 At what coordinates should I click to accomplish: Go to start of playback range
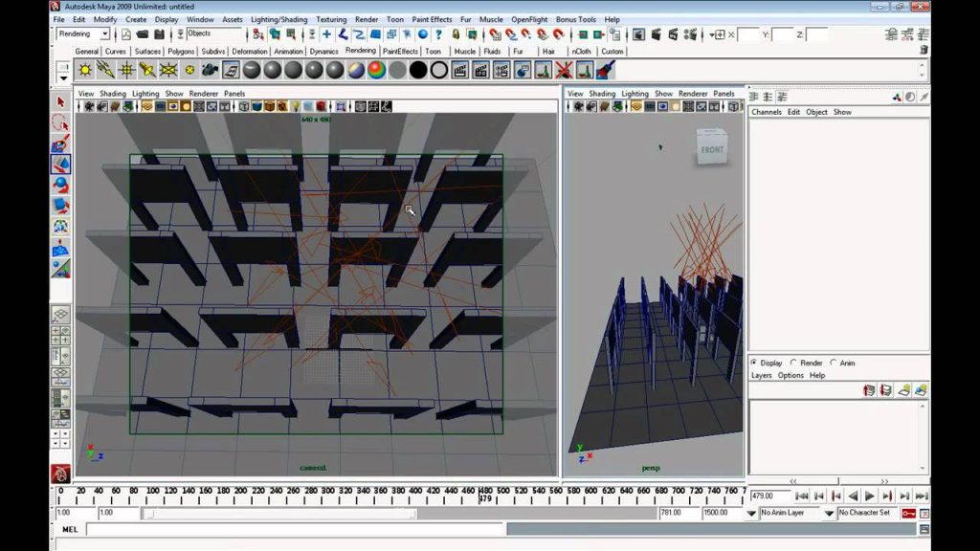[802, 496]
